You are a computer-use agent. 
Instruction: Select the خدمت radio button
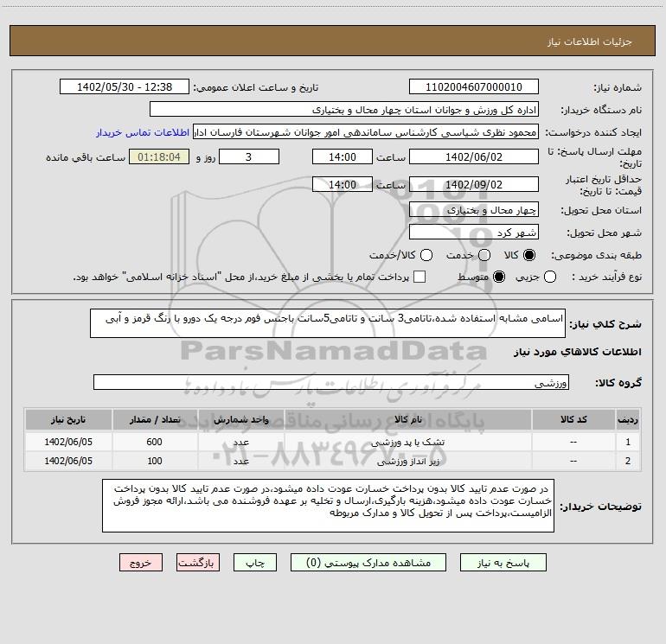pos(484,255)
